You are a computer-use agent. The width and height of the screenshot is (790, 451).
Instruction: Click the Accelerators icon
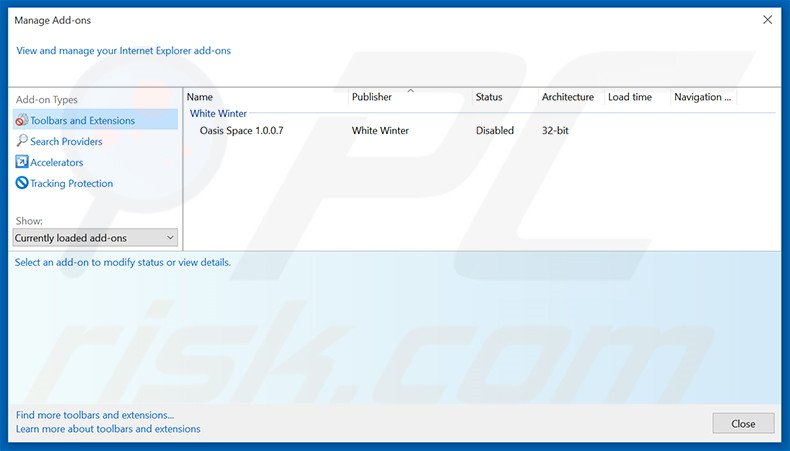(22, 163)
